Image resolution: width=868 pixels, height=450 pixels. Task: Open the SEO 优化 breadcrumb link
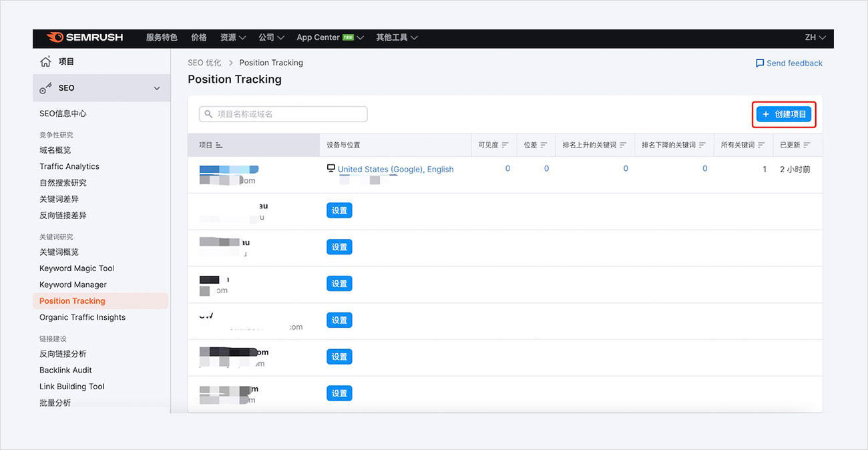(204, 63)
